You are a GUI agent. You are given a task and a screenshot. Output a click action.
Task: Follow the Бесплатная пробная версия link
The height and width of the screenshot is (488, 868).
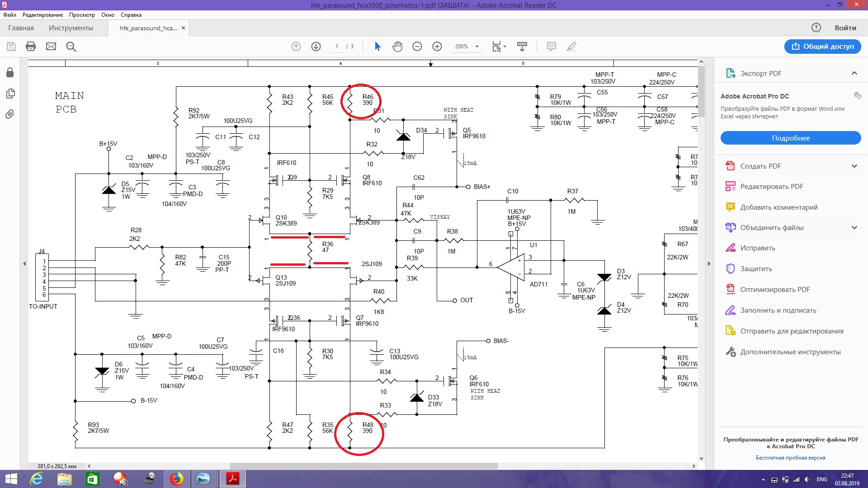point(791,458)
